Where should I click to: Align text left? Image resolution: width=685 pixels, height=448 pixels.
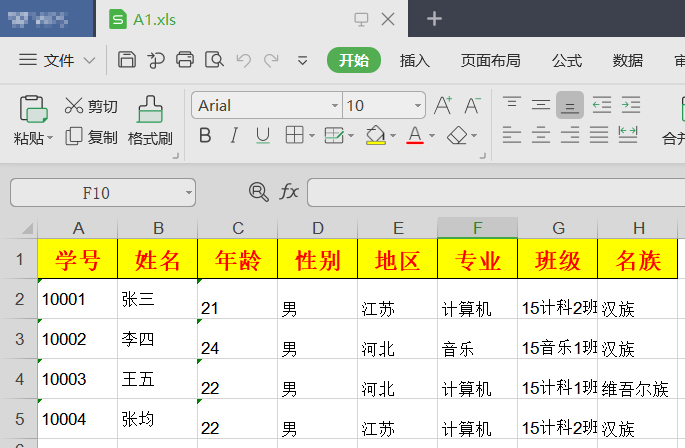512,135
